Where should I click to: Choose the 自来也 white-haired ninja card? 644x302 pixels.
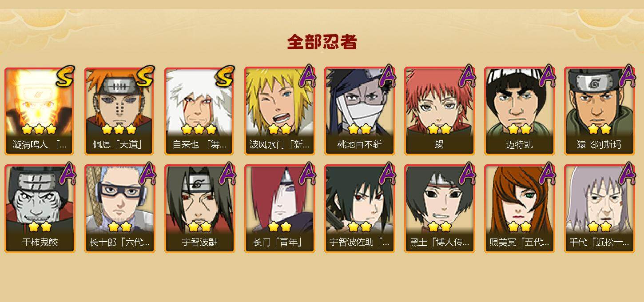(199, 111)
